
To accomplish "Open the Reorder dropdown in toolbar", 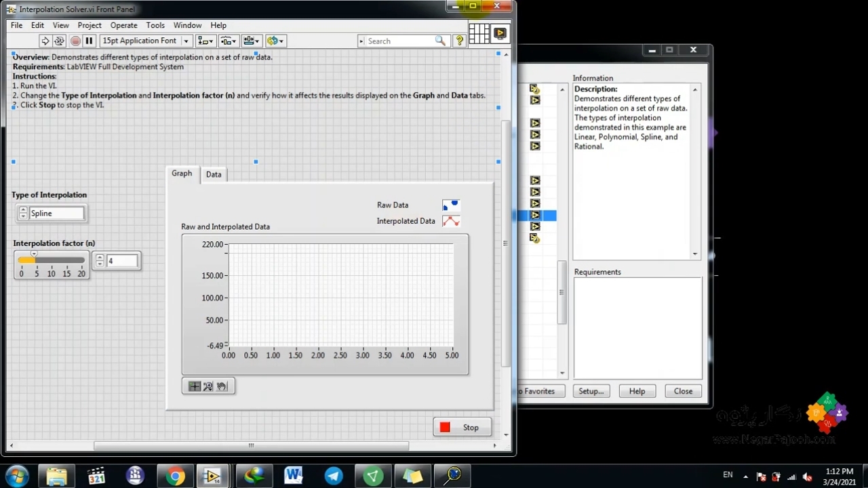I will coord(275,41).
